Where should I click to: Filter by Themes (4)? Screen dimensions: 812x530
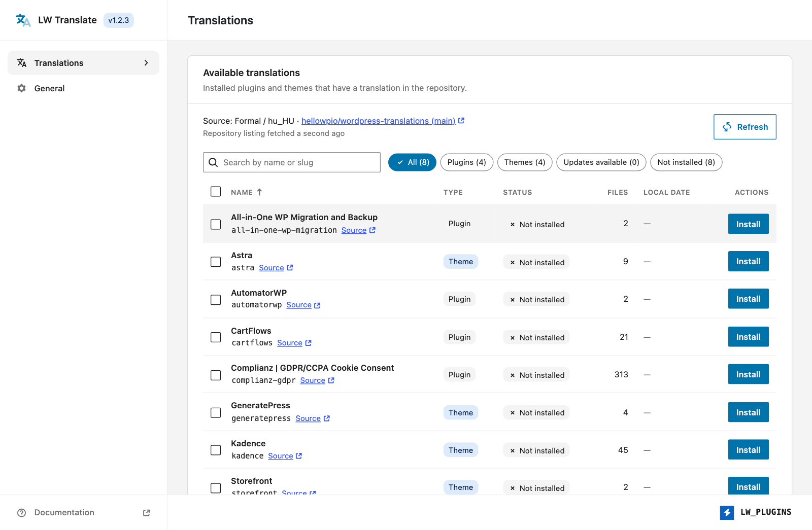coord(525,162)
